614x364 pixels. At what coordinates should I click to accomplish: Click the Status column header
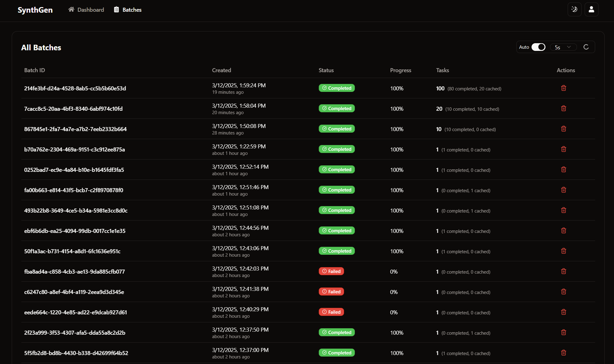326,70
